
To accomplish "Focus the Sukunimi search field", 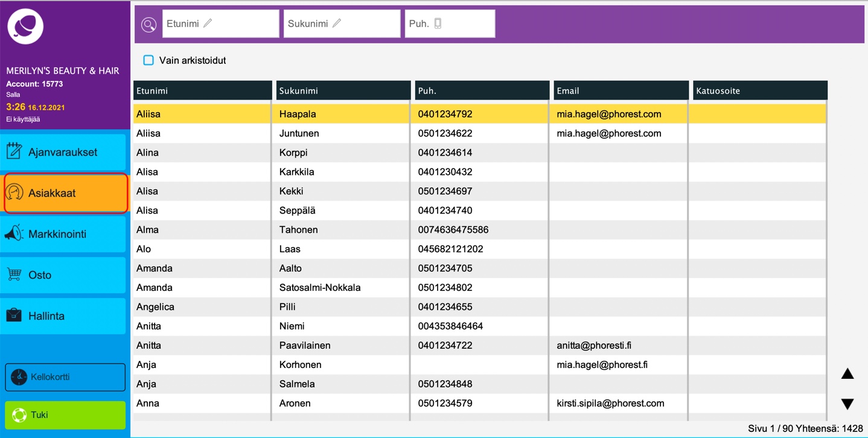I will [x=342, y=24].
